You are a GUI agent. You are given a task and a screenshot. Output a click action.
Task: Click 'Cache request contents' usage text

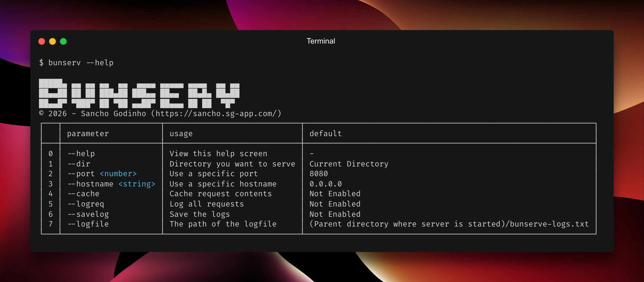coord(221,194)
